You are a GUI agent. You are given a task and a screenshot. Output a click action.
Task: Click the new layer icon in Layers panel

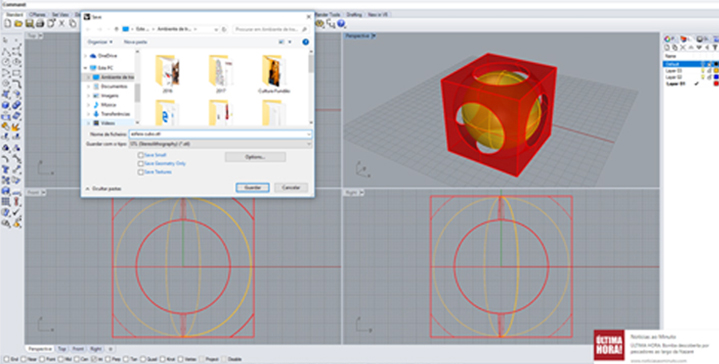667,48
